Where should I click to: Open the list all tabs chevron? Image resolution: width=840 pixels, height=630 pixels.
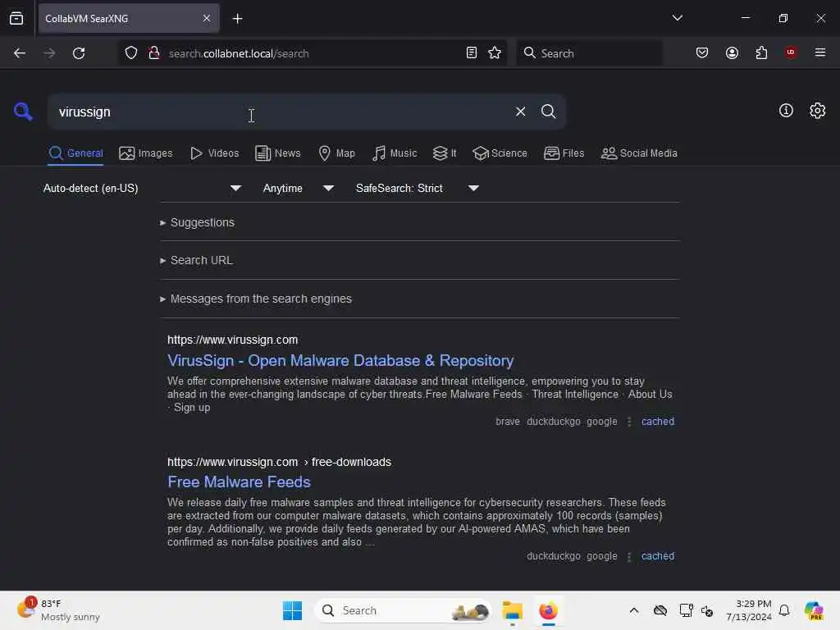tap(677, 18)
